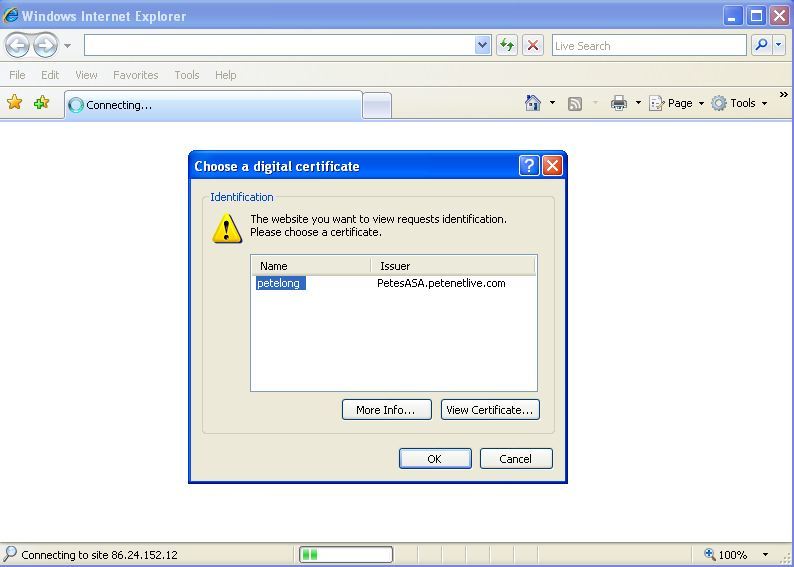The height and width of the screenshot is (567, 794).
Task: Click the Cancel button
Action: pyautogui.click(x=516, y=459)
